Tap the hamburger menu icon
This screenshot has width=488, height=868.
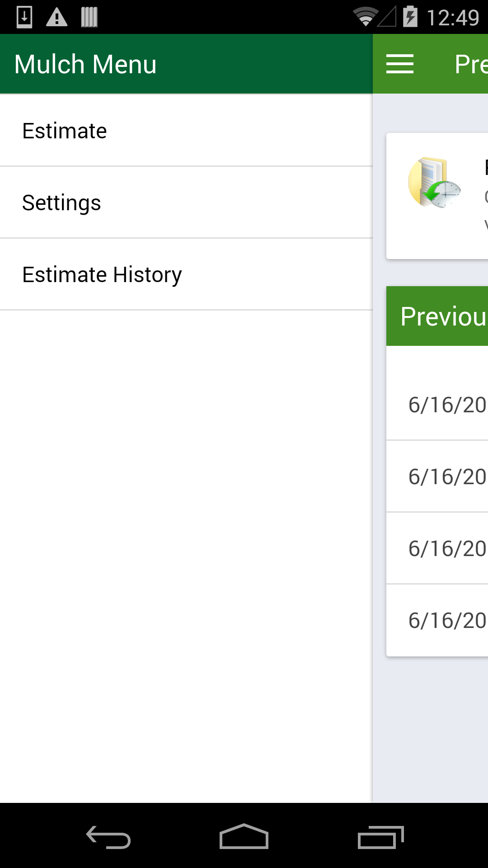tap(400, 64)
